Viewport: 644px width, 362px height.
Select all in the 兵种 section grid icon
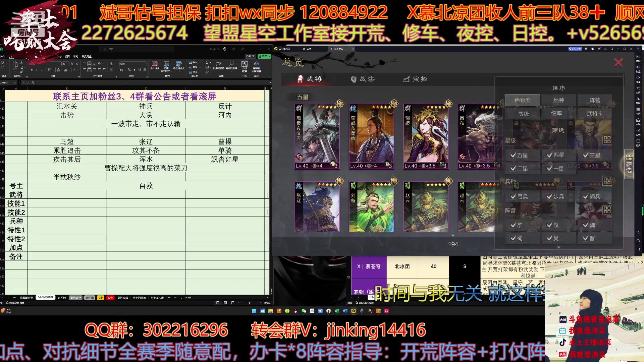607,181
